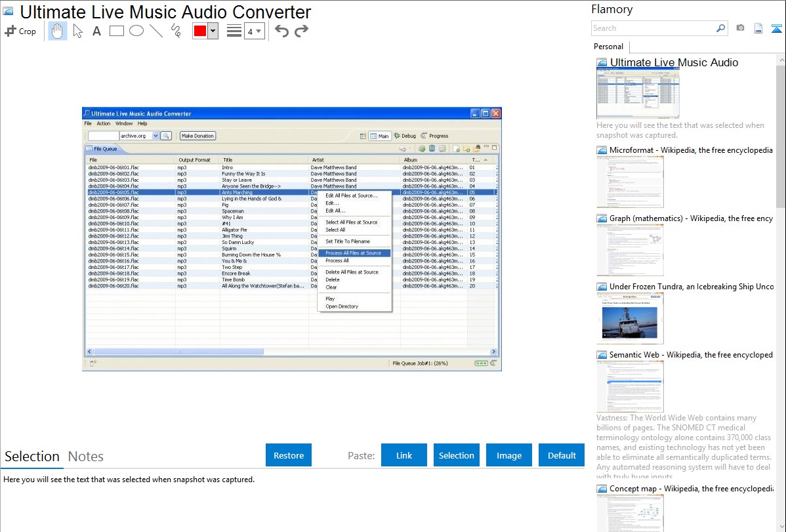Image resolution: width=786 pixels, height=532 pixels.
Task: Click the search button beside archive.org
Action: 167,136
